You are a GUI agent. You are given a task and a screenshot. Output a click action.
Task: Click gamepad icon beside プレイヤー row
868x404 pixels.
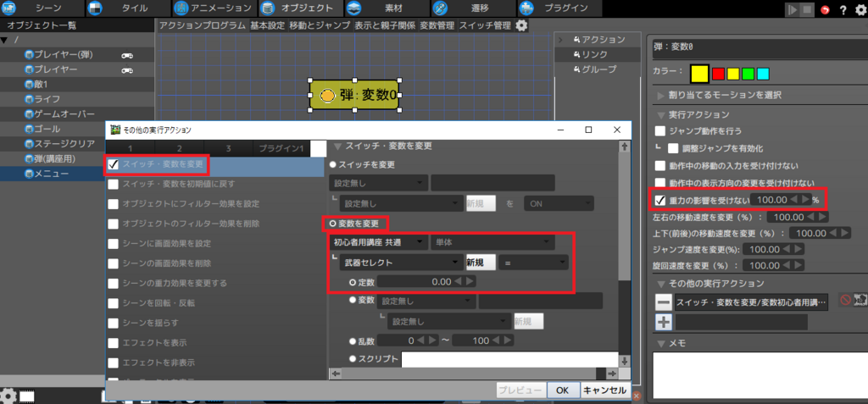(127, 70)
